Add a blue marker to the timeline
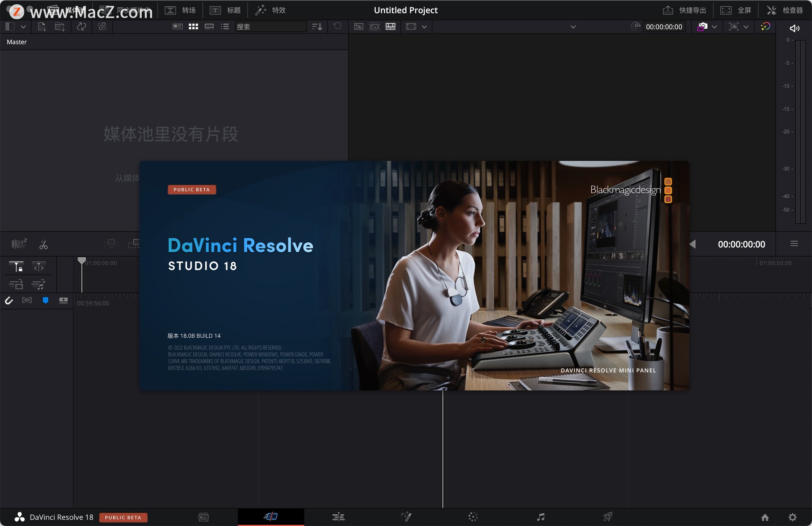812x526 pixels. (45, 300)
